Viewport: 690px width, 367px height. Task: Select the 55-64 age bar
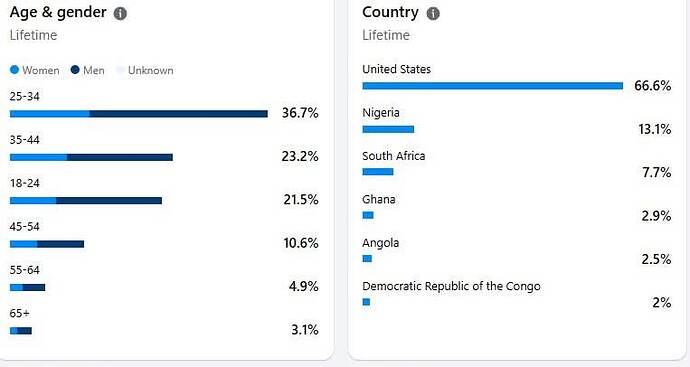tap(27, 287)
